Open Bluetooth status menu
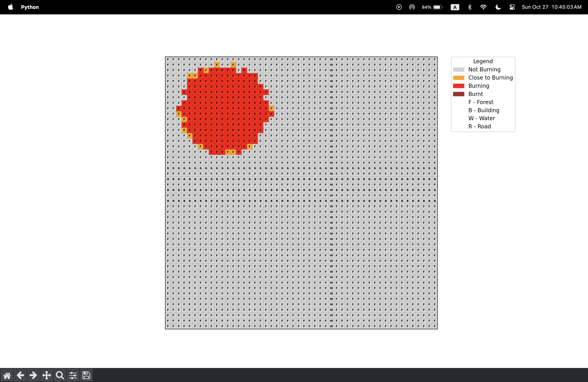This screenshot has width=588, height=382. coord(469,7)
